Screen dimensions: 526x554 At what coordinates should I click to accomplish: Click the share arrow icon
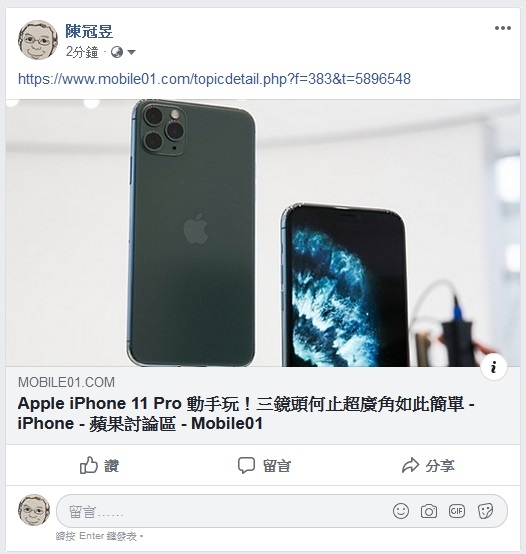[x=410, y=465]
